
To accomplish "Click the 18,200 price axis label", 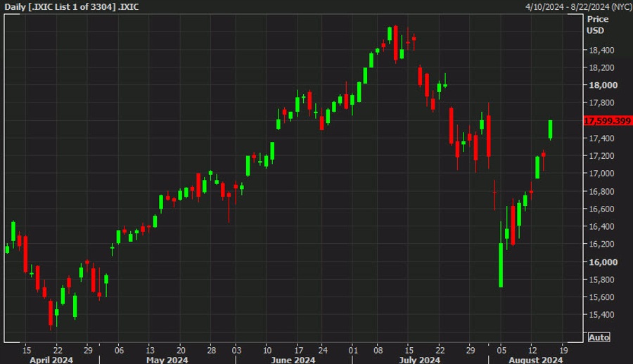I will click(601, 67).
